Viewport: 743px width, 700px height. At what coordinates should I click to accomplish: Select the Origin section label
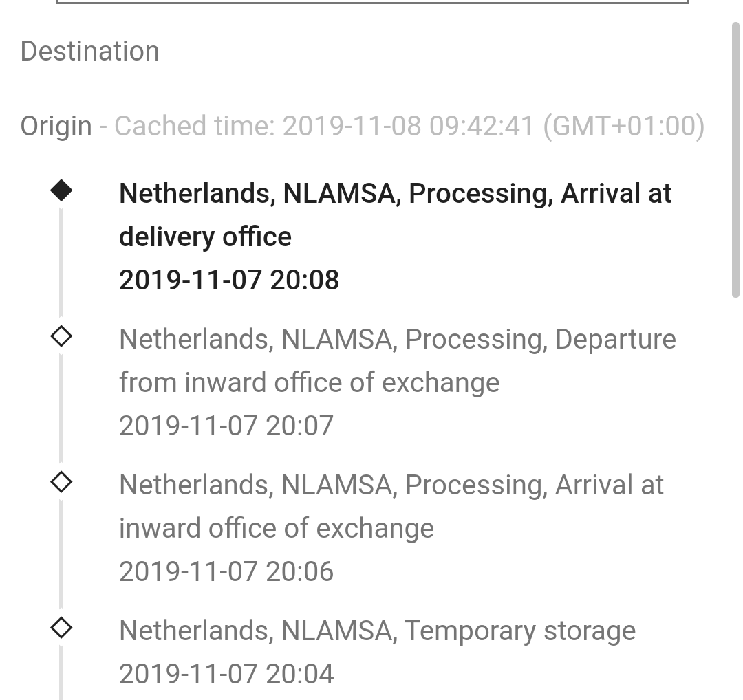pyautogui.click(x=56, y=126)
